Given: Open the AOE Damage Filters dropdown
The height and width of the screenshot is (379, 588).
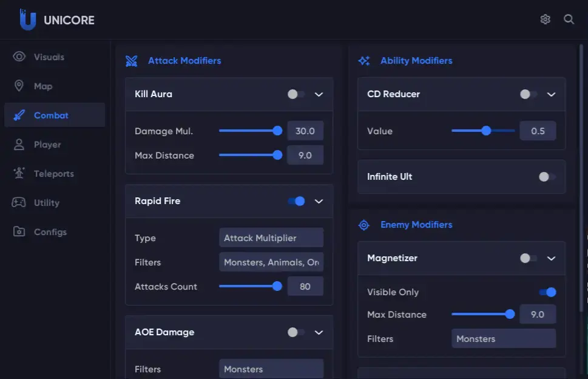Looking at the screenshot, I should click(271, 369).
